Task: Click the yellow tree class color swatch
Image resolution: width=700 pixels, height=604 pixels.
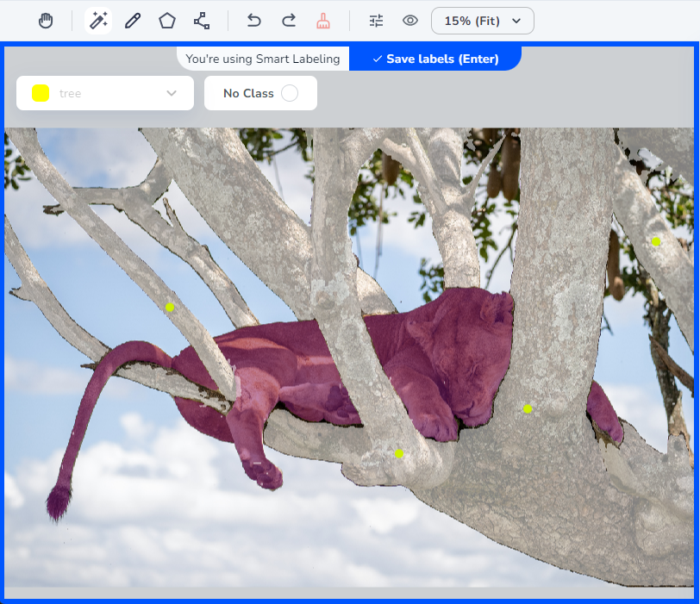Action: 41,93
